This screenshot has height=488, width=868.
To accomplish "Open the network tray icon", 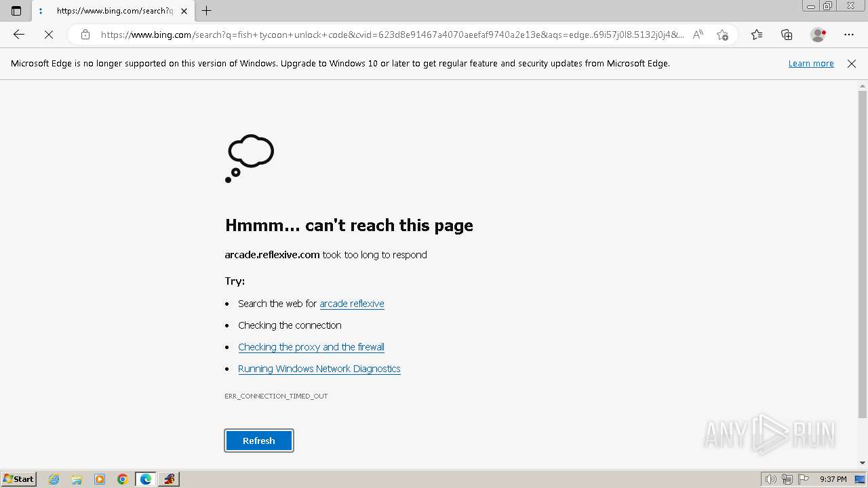I will [787, 479].
